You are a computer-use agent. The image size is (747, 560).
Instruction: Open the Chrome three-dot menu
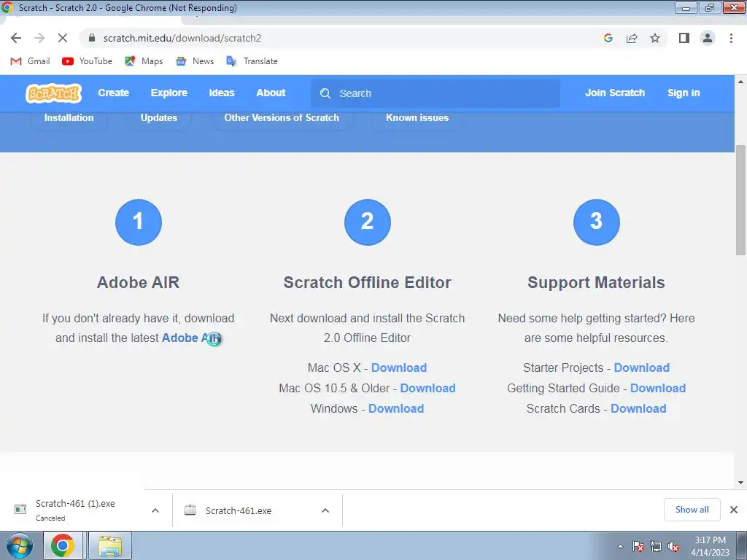coord(731,38)
